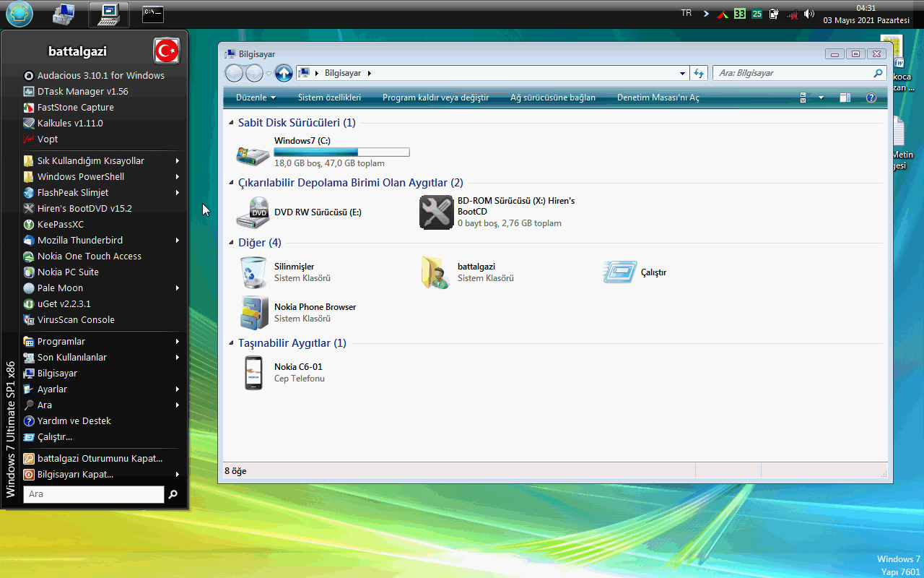Select Nokia Phone Browser folder
The height and width of the screenshot is (578, 924).
click(297, 313)
